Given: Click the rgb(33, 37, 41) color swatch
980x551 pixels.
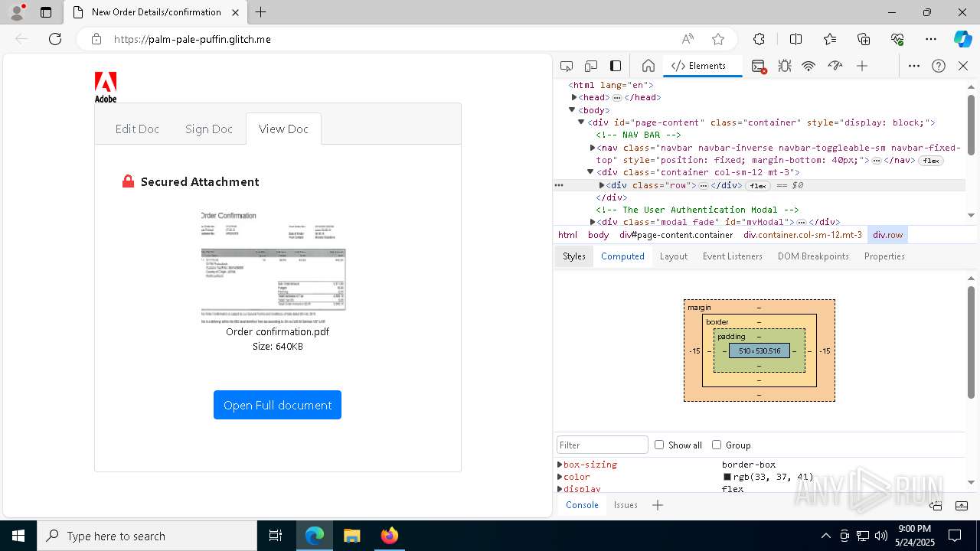Looking at the screenshot, I should (x=727, y=477).
